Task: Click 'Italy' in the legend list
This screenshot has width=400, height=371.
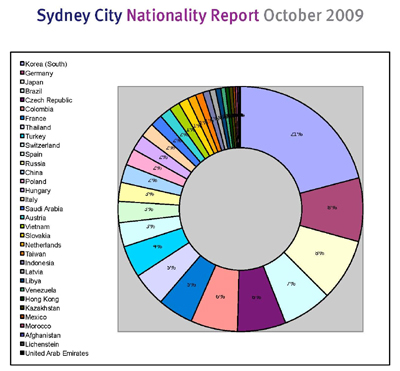Action: point(31,200)
